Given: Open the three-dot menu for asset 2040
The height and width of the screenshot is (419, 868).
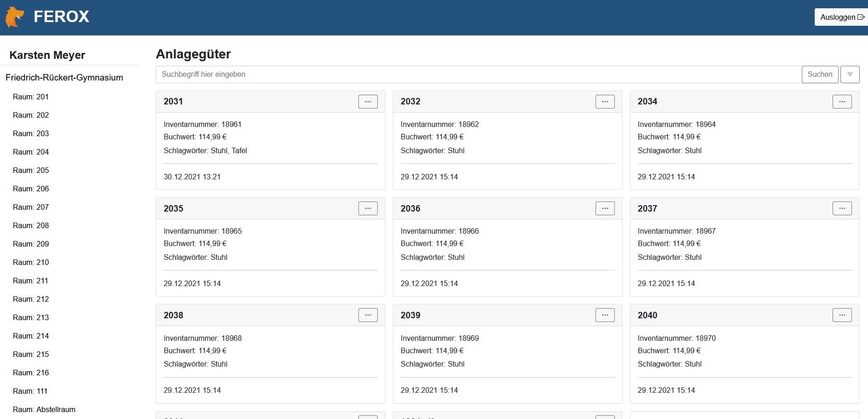Looking at the screenshot, I should [x=842, y=315].
